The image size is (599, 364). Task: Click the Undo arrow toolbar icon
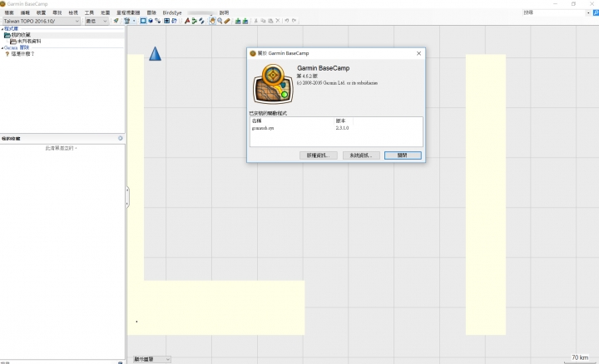click(x=286, y=21)
